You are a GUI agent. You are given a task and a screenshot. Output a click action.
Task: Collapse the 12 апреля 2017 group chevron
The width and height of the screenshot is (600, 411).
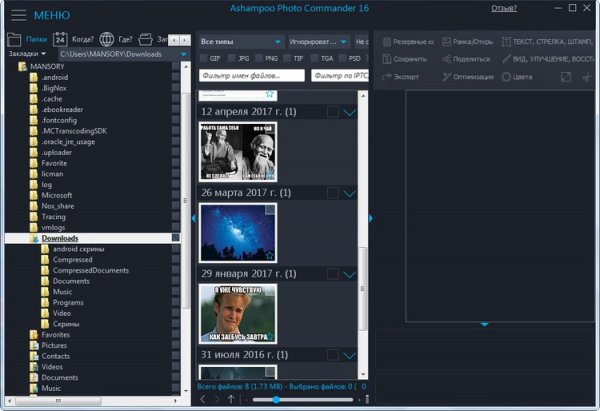(349, 112)
